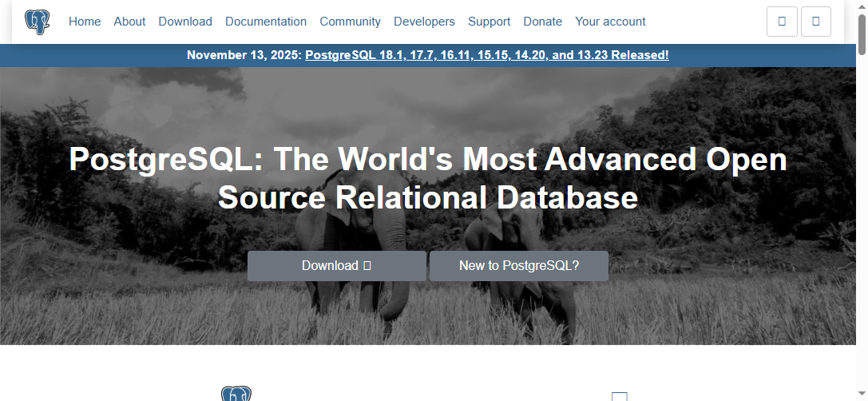
Task: Click the page scrollbar up arrow
Action: pyautogui.click(x=862, y=6)
